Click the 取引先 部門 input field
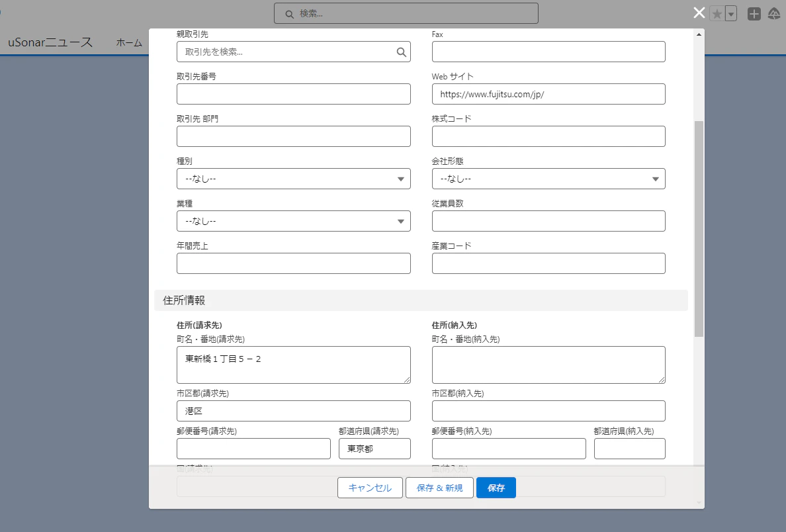The width and height of the screenshot is (786, 532). [294, 136]
